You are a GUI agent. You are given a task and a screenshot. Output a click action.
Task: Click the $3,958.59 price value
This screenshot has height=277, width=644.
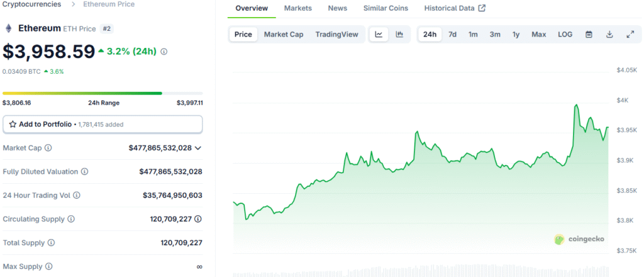tap(49, 52)
